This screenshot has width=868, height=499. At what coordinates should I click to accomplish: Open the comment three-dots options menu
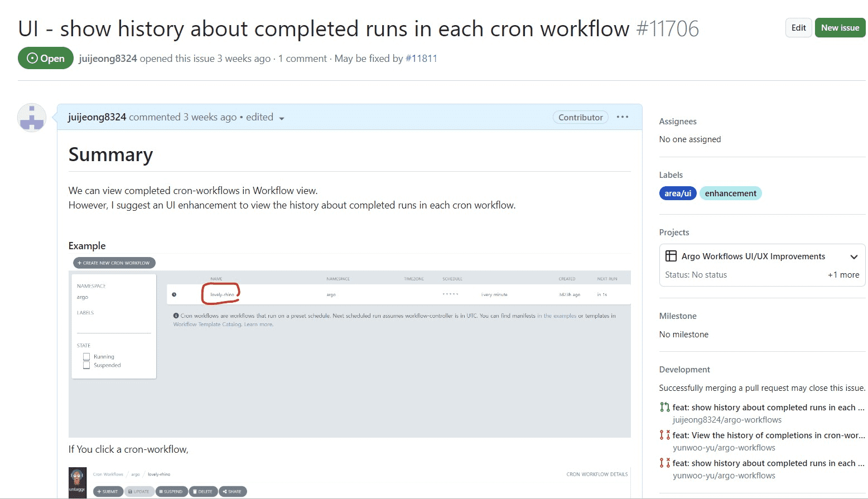(623, 117)
